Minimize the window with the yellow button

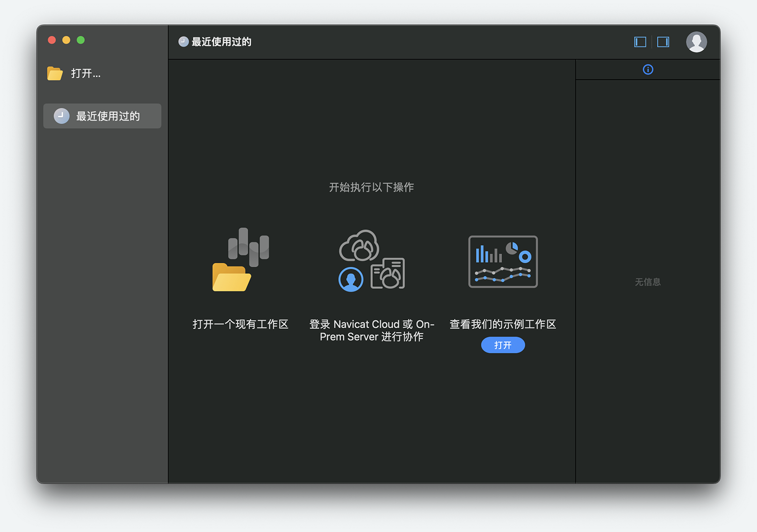click(x=66, y=40)
